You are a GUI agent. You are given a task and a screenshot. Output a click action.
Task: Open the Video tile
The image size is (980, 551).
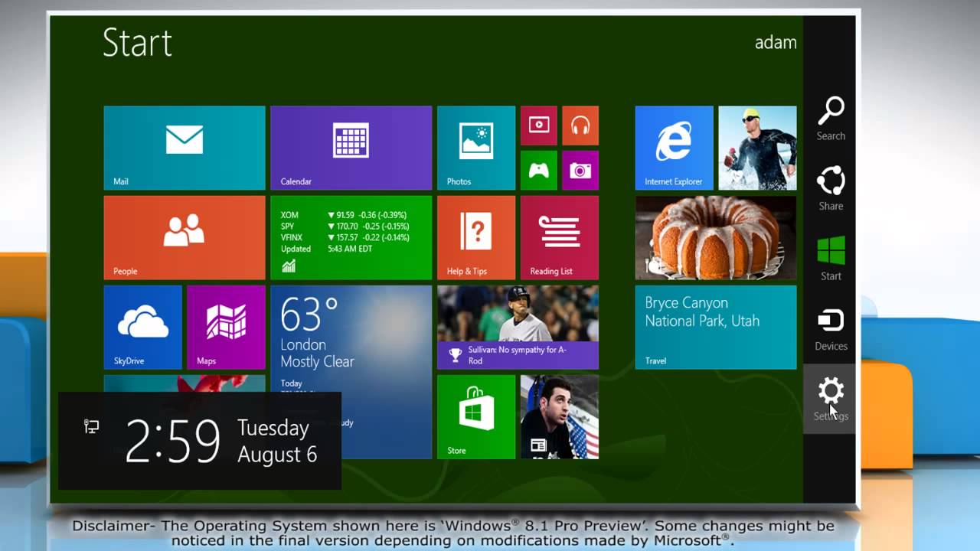pyautogui.click(x=539, y=126)
